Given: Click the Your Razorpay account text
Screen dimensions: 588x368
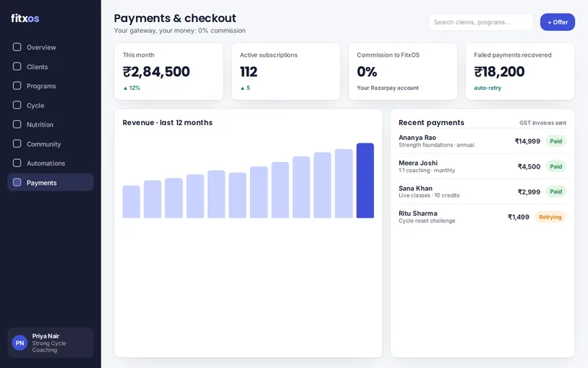Looking at the screenshot, I should tap(388, 88).
